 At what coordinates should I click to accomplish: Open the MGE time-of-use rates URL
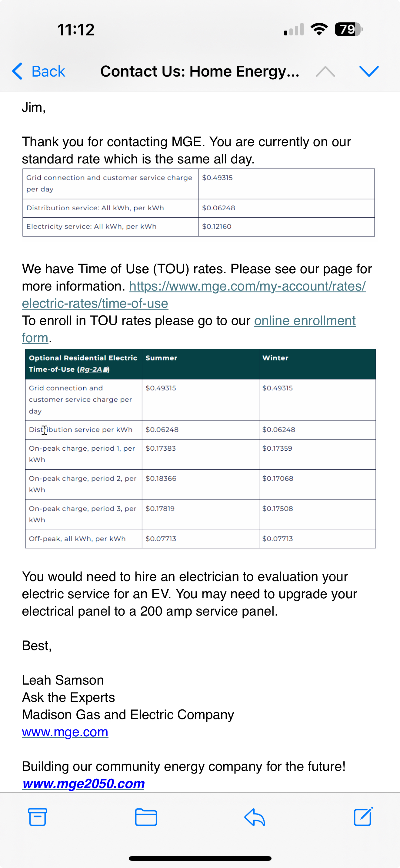247,286
